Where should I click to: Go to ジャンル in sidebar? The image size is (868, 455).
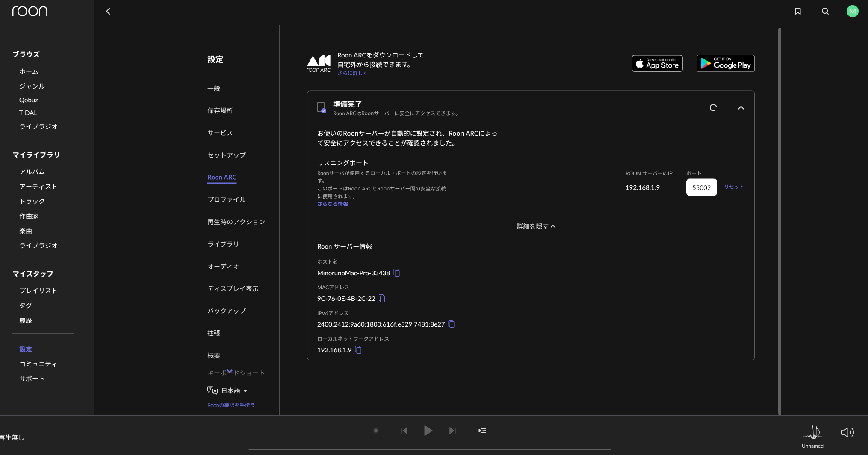point(32,86)
